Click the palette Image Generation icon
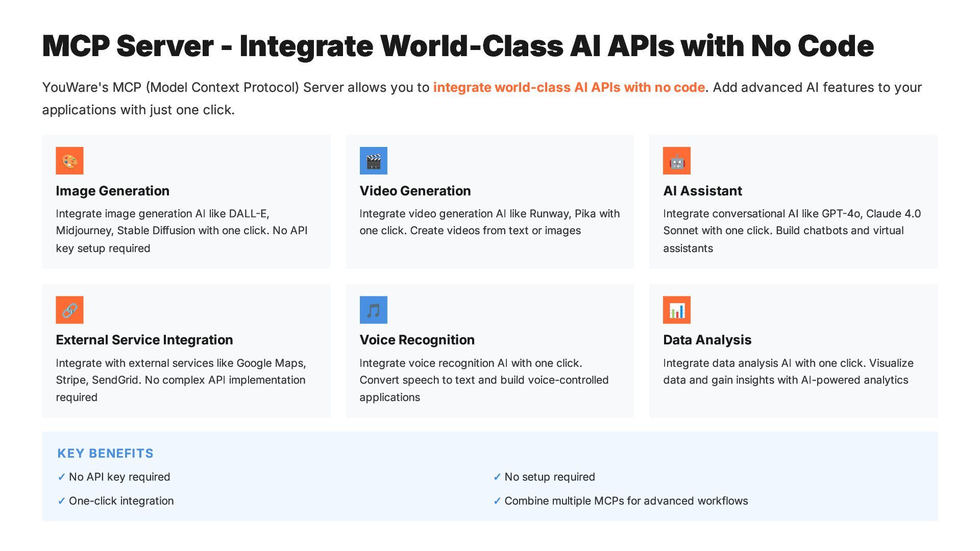Image resolution: width=980 pixels, height=551 pixels. point(69,161)
